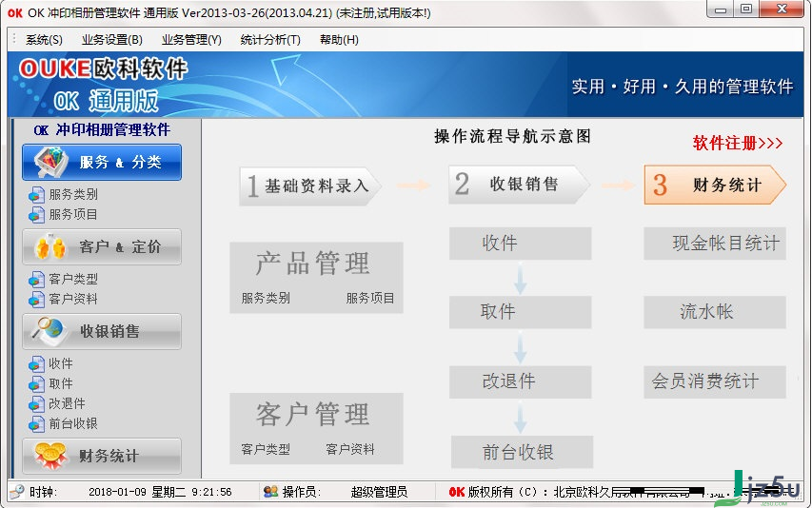812x508 pixels.
Task: Click the menu bar grip handle
Action: point(14,40)
